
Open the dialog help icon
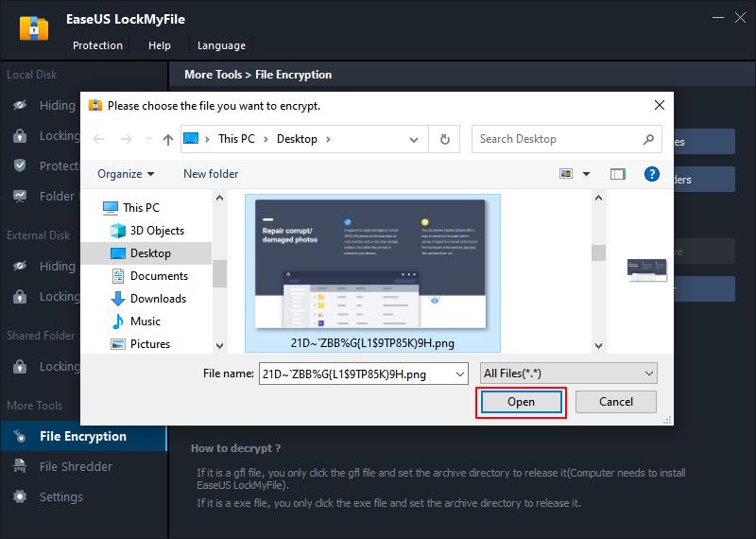[x=652, y=174]
